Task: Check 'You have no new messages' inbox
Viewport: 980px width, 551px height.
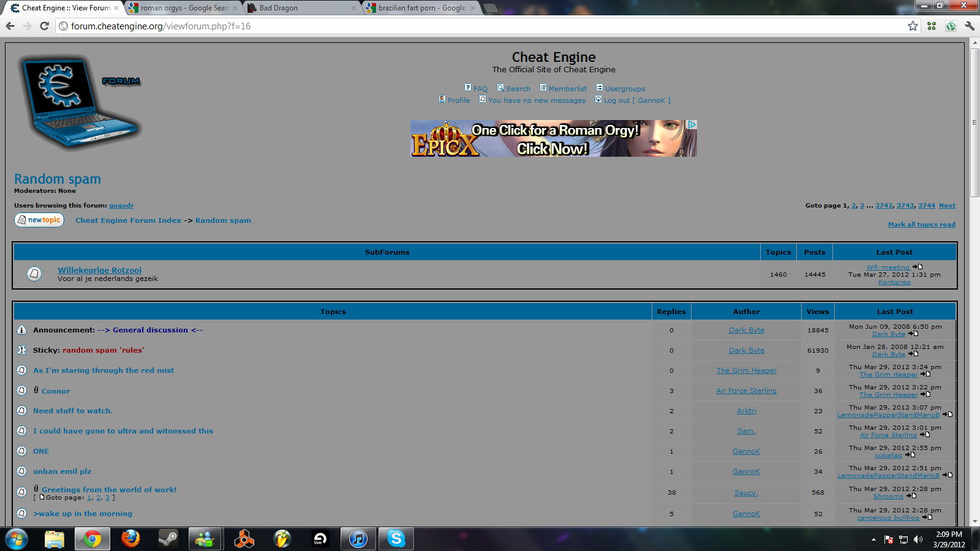Action: pos(537,100)
